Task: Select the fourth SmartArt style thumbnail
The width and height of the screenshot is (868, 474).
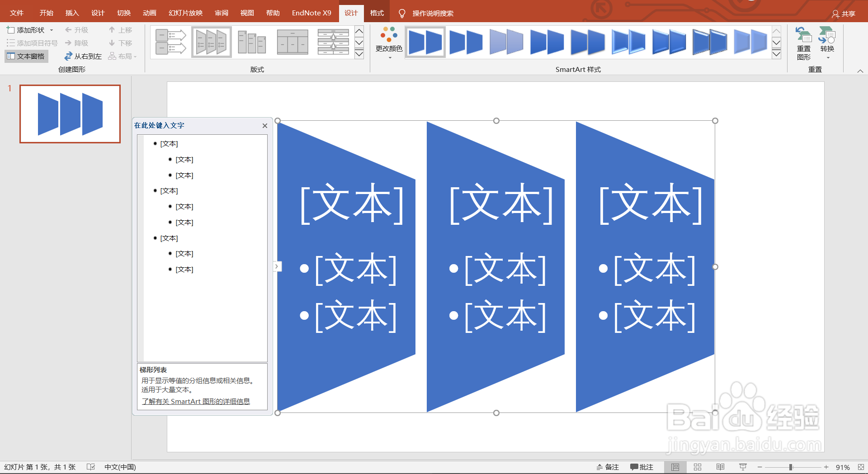Action: [547, 42]
